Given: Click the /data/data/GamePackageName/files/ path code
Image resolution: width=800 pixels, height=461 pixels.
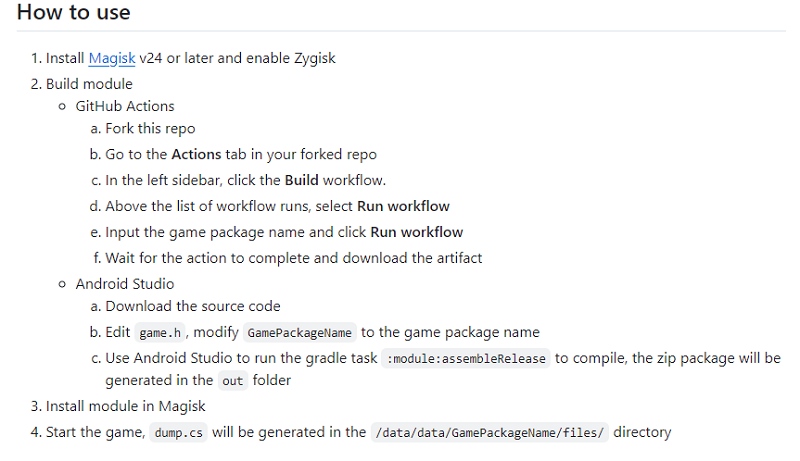Looking at the screenshot, I should 488,433.
